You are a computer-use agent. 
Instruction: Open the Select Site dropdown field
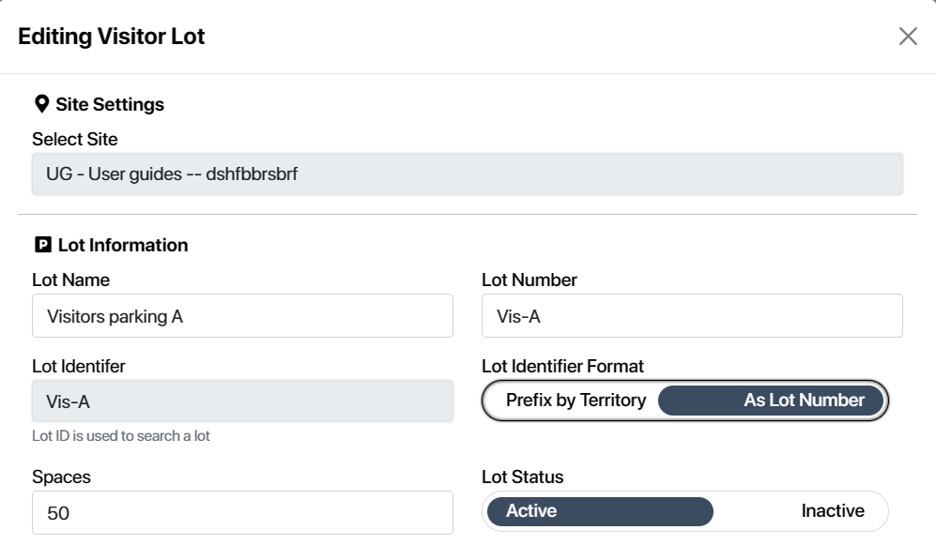tap(468, 174)
